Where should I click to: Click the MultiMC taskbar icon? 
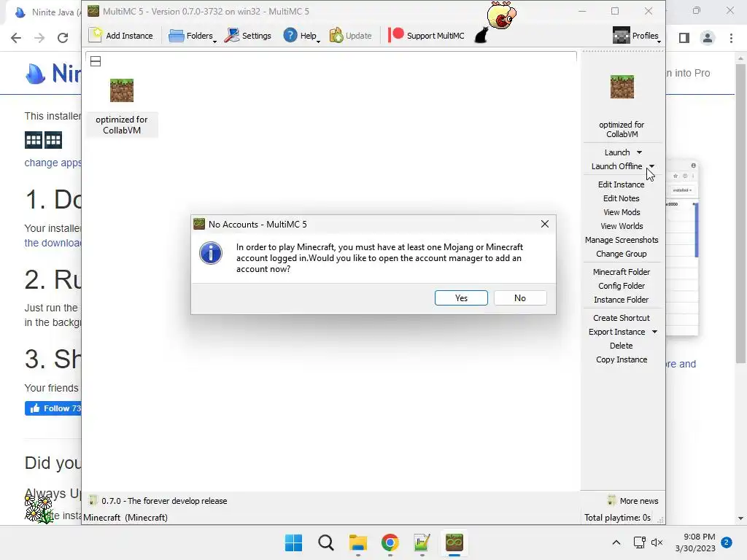tap(454, 542)
